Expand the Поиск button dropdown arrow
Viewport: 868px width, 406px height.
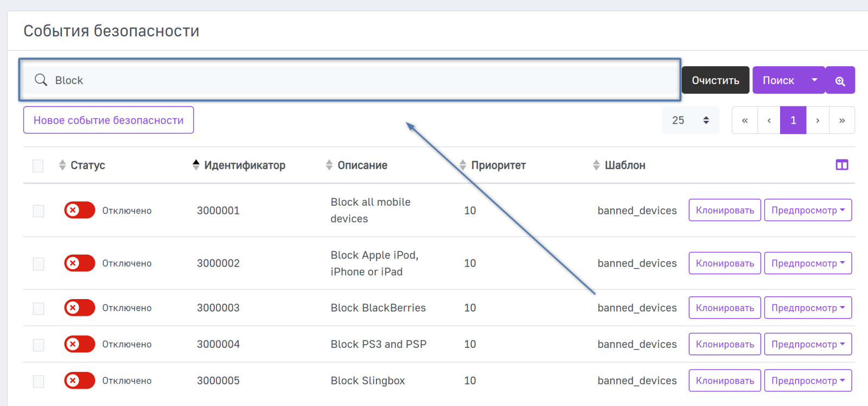[814, 80]
